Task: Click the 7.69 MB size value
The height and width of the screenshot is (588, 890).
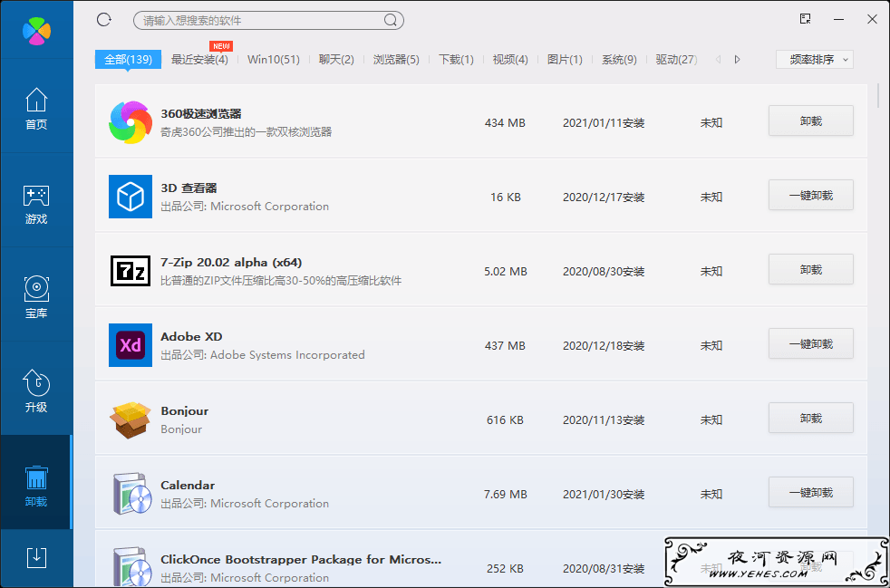Action: coord(506,495)
